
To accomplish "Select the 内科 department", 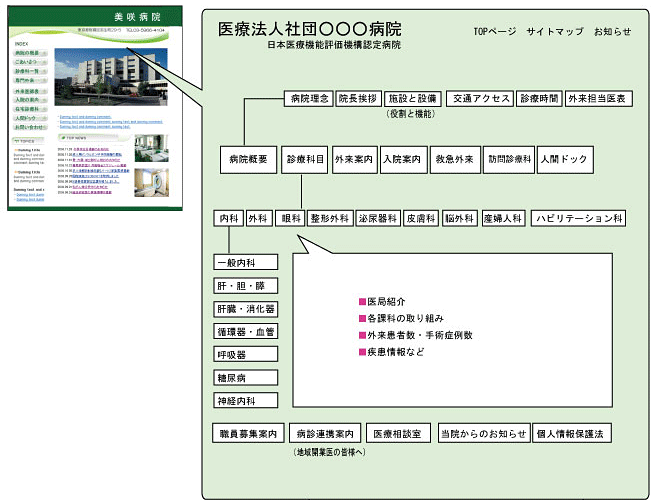I will 229,218.
